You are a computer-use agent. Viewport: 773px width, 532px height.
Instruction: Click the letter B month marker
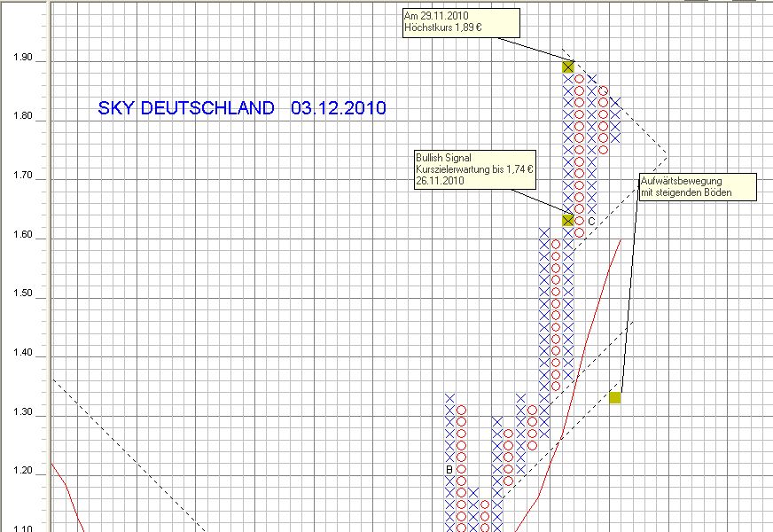[449, 469]
